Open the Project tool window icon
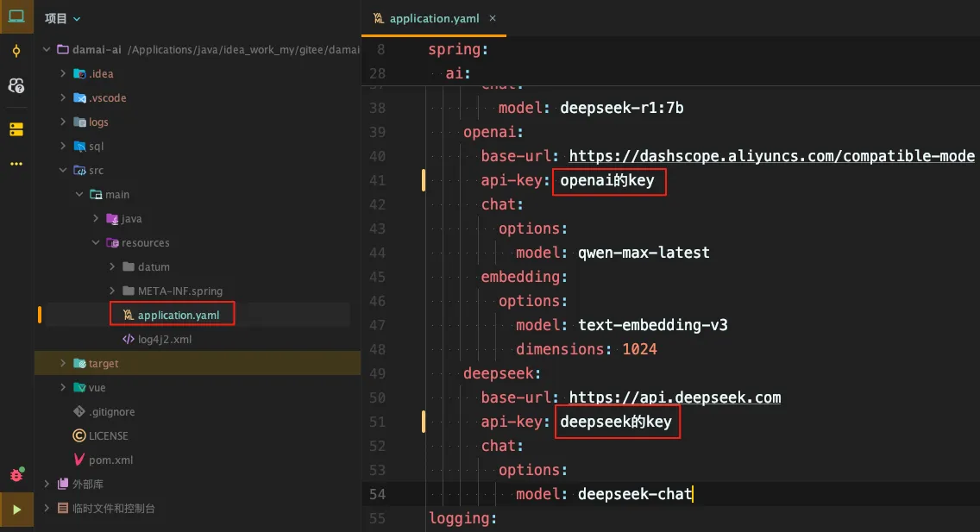The width and height of the screenshot is (980, 532). tap(16, 16)
